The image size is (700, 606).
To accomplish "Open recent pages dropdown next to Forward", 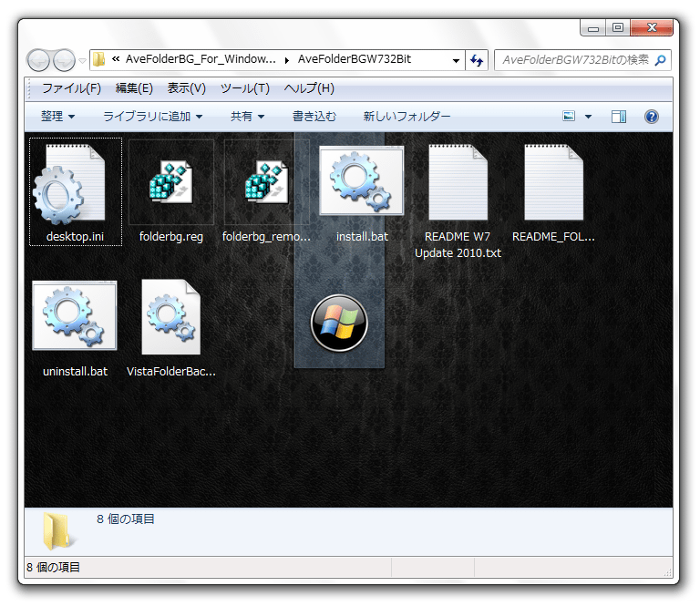I will pos(82,61).
